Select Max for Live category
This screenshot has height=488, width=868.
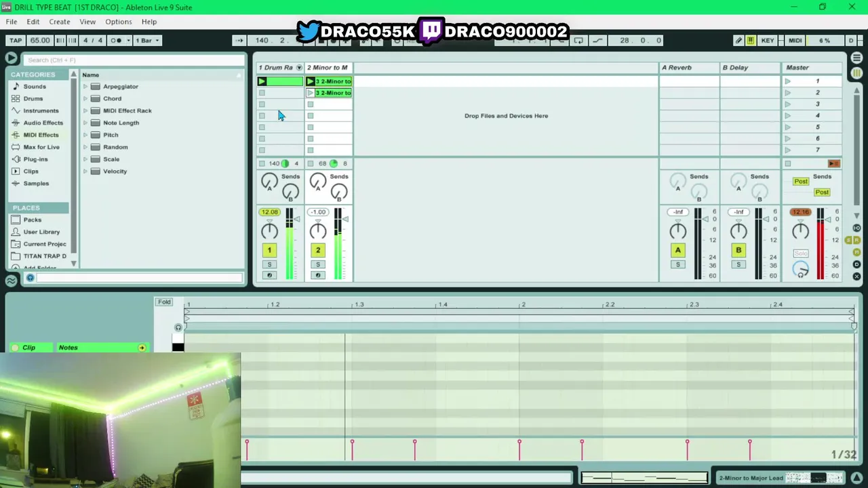click(41, 147)
